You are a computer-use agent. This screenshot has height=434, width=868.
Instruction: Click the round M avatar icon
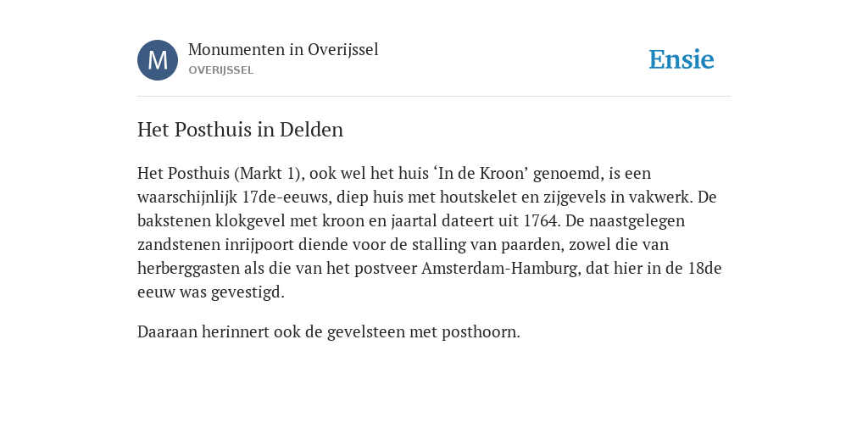click(x=158, y=60)
